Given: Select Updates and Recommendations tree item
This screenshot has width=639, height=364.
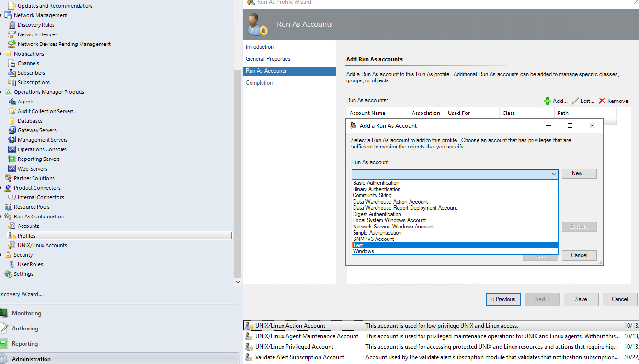Looking at the screenshot, I should coord(55,6).
